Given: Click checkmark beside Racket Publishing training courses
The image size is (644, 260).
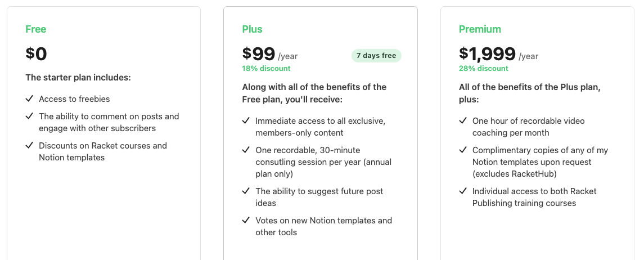Looking at the screenshot, I should point(462,191).
